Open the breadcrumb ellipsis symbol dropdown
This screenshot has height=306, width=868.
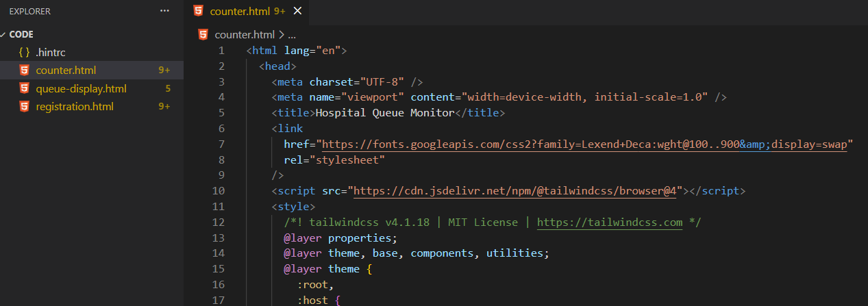coord(292,34)
